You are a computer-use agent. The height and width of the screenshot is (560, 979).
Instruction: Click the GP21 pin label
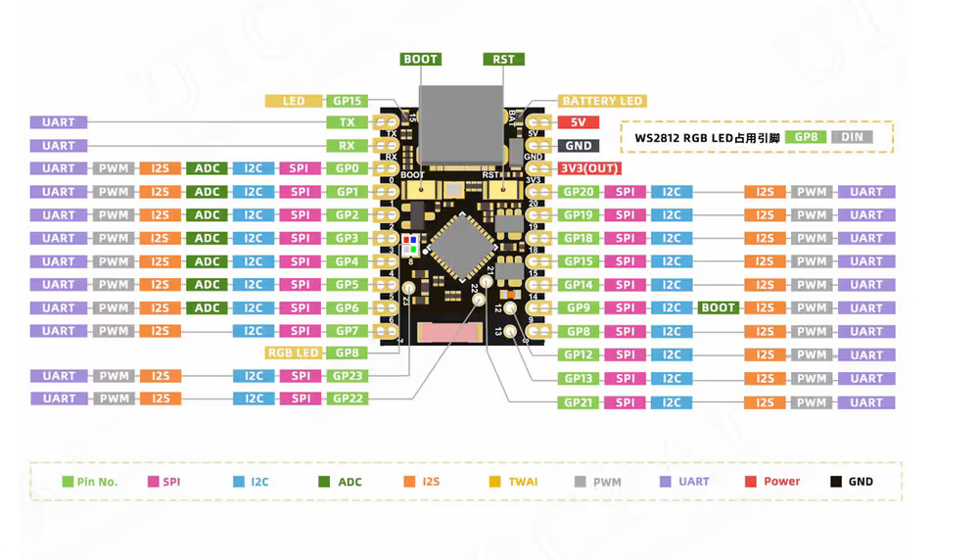[x=578, y=402]
